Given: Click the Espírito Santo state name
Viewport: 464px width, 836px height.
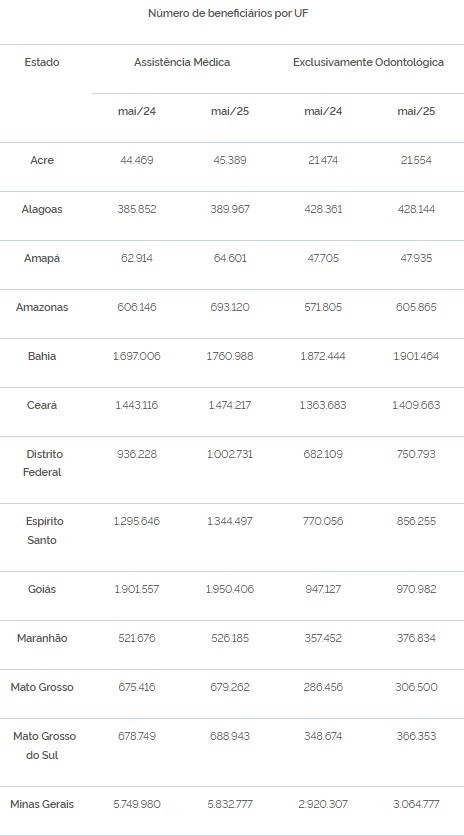Looking at the screenshot, I should pyautogui.click(x=42, y=530).
